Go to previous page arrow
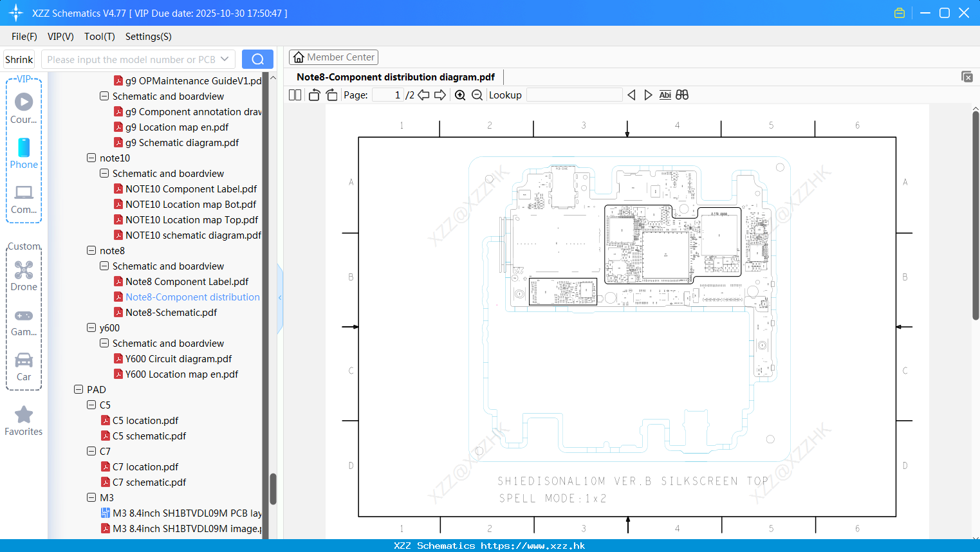The height and width of the screenshot is (552, 980). pyautogui.click(x=423, y=95)
